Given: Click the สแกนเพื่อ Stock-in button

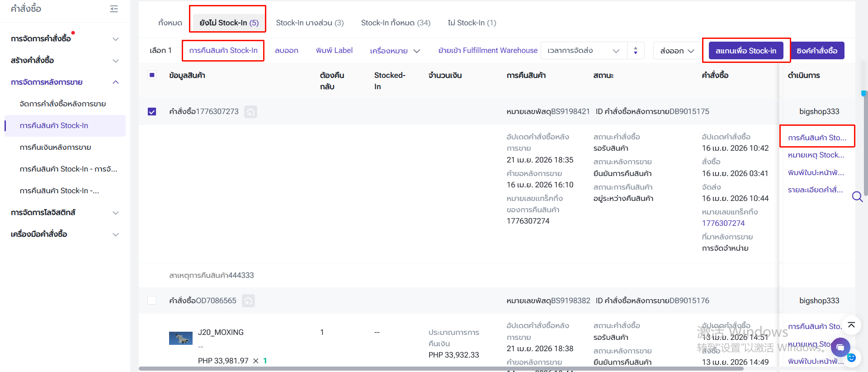Looking at the screenshot, I should (746, 51).
